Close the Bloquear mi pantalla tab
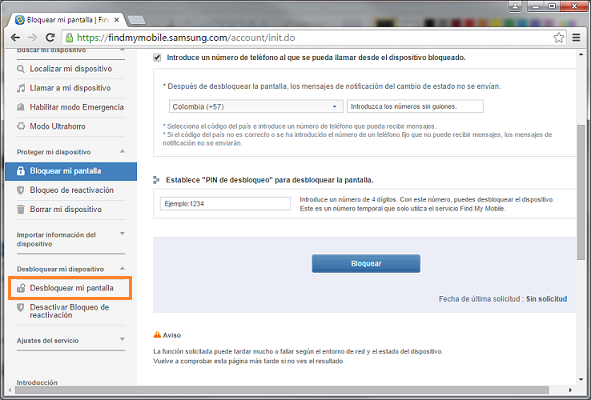The image size is (591, 400). (x=116, y=20)
